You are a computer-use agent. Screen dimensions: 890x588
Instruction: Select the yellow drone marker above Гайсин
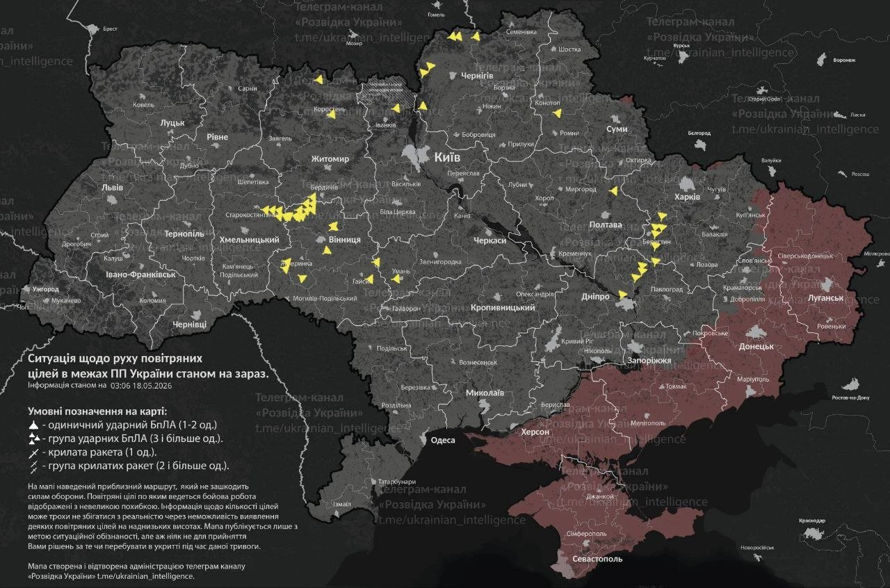pyautogui.click(x=376, y=263)
